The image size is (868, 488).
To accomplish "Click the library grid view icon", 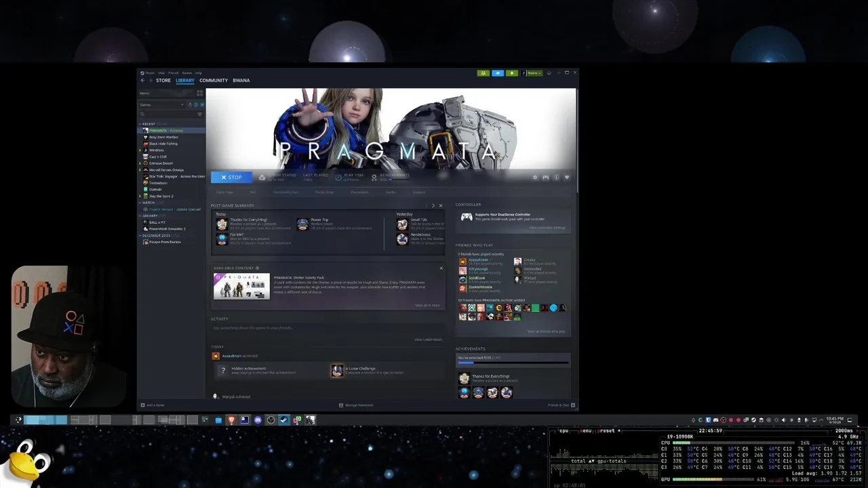I will [x=199, y=93].
